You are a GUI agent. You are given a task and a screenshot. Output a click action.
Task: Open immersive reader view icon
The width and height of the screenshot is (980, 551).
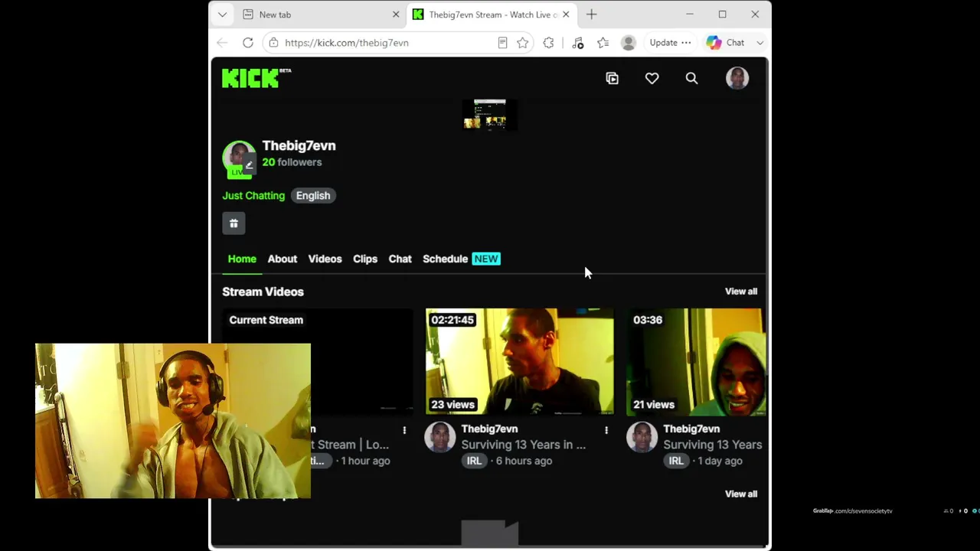point(502,43)
